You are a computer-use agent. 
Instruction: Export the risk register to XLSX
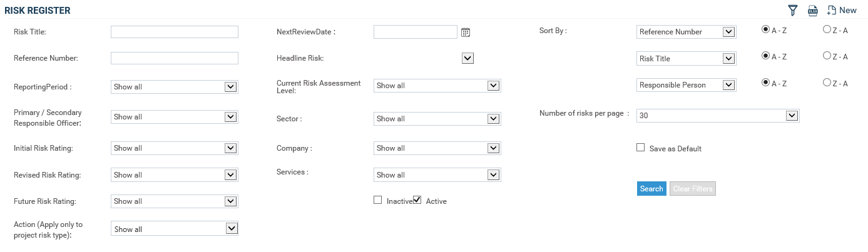pyautogui.click(x=812, y=10)
